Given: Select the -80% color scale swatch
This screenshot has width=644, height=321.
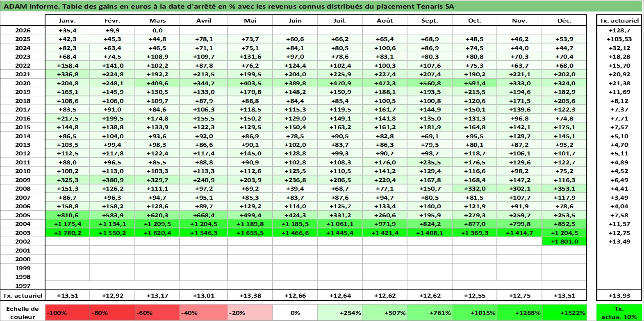Looking at the screenshot, I should (112, 312).
